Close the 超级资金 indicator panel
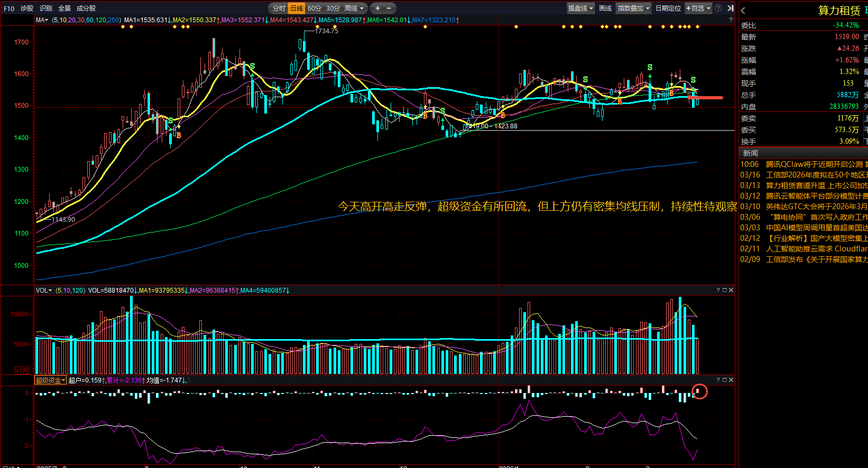The width and height of the screenshot is (868, 468). point(731,380)
